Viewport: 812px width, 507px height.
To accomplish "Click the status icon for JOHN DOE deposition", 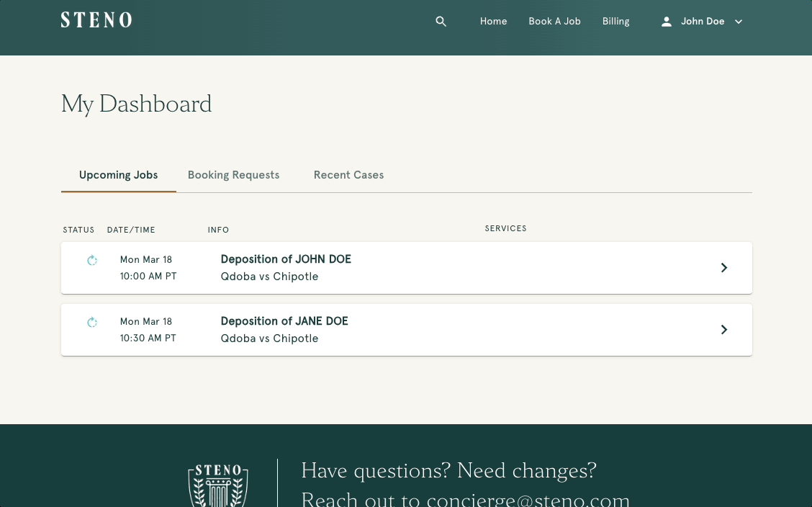I will pos(92,261).
